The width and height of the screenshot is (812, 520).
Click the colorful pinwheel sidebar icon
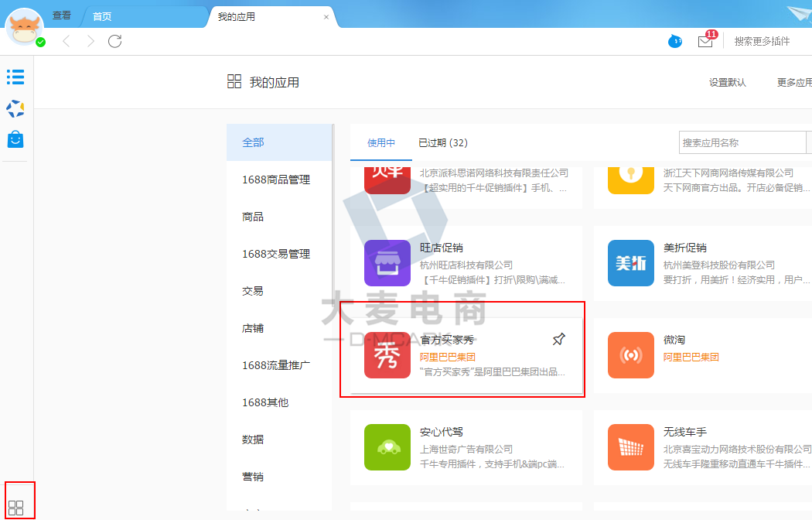[x=15, y=108]
